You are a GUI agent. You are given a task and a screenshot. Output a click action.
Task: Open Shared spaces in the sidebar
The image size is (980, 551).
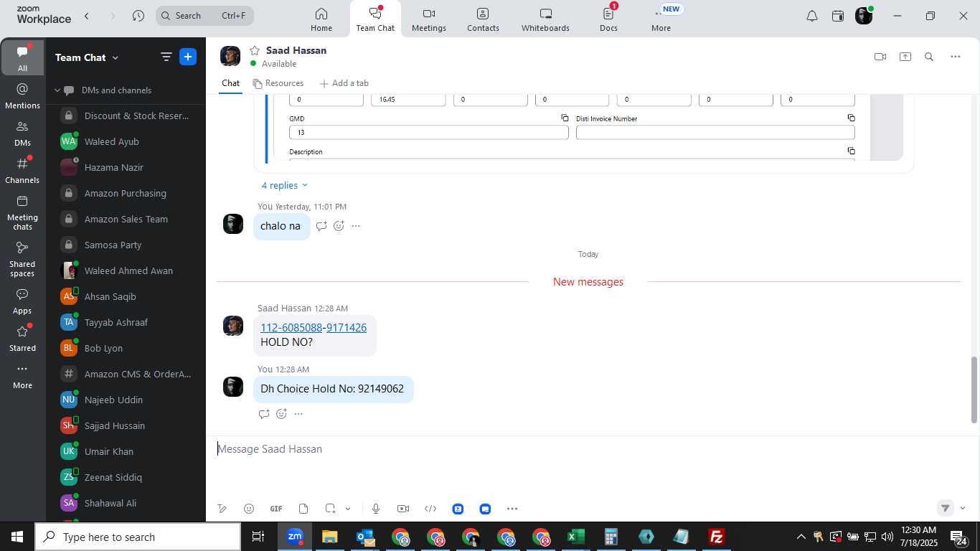pos(22,259)
